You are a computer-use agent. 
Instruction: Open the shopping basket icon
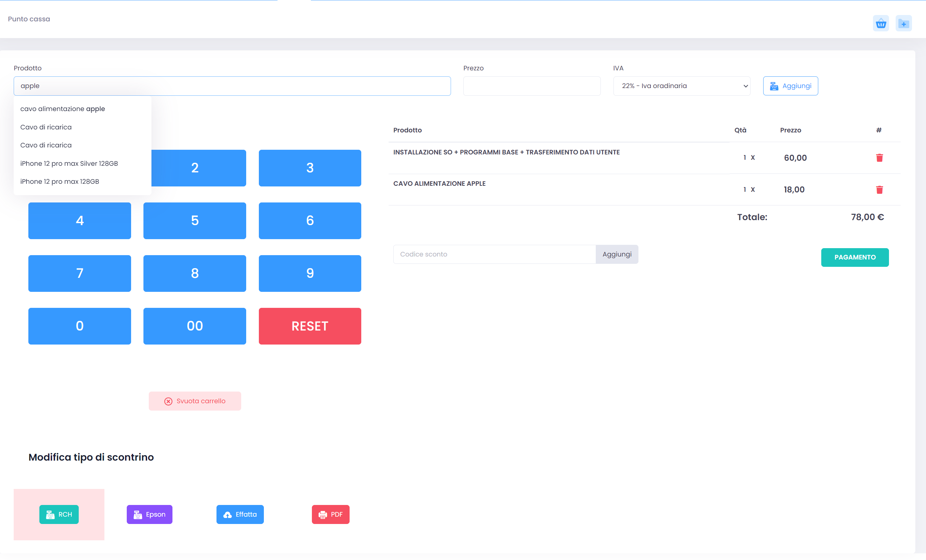(x=881, y=24)
